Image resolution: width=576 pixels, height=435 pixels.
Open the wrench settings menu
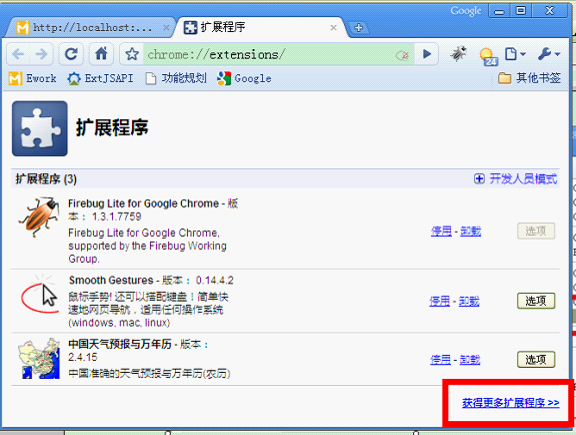549,54
